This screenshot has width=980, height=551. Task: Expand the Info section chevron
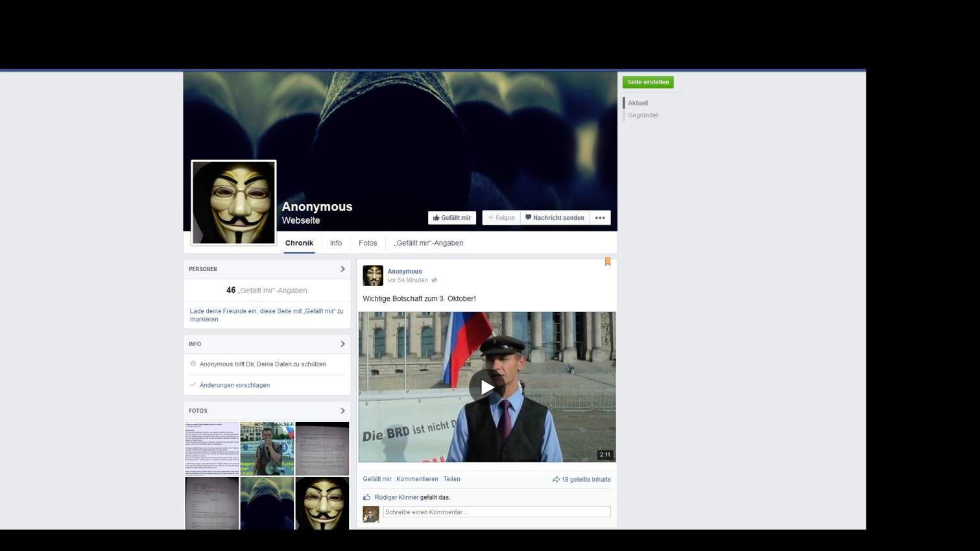(x=342, y=344)
